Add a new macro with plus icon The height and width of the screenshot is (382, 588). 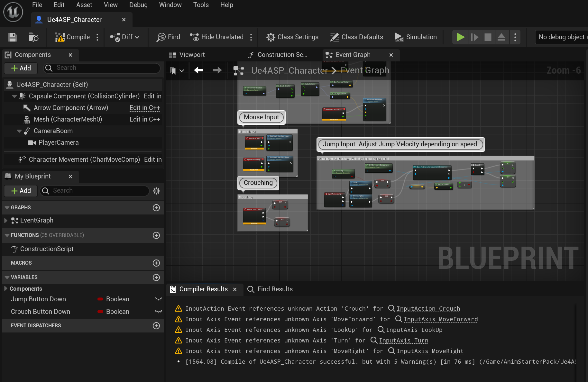(156, 263)
